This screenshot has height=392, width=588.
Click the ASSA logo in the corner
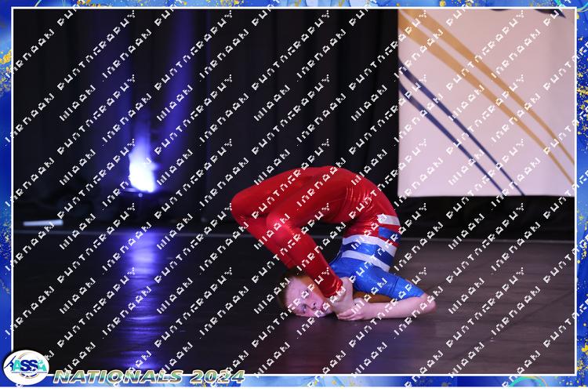[25, 367]
